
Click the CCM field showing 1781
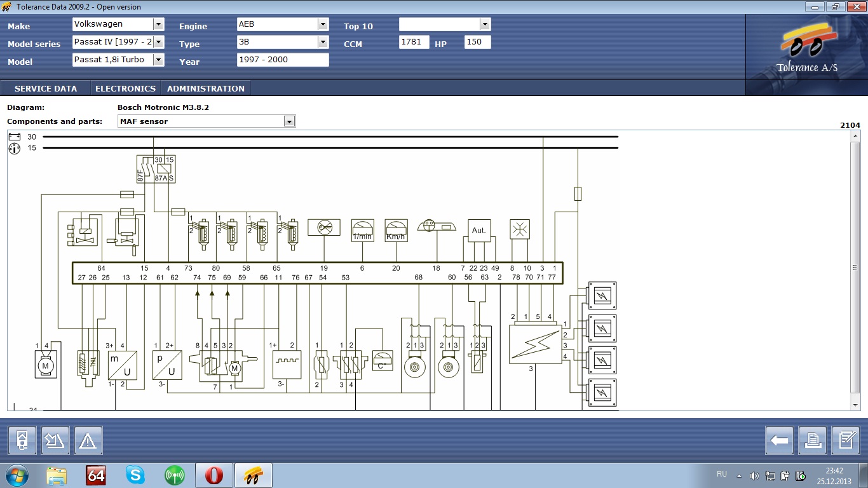[x=414, y=42]
